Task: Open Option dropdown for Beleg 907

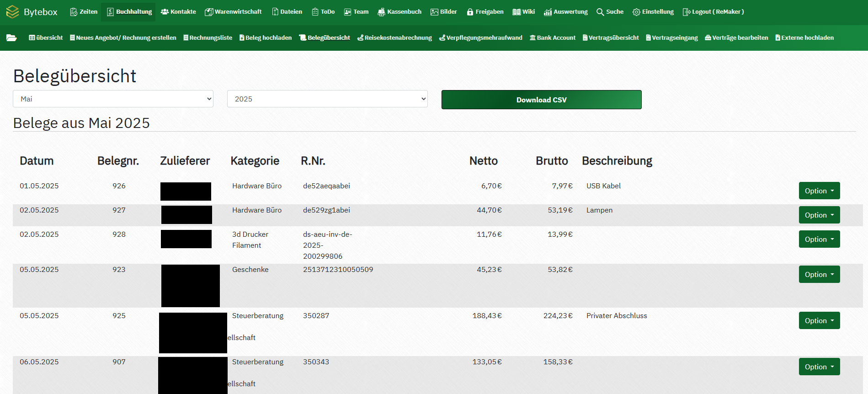Action: [819, 367]
